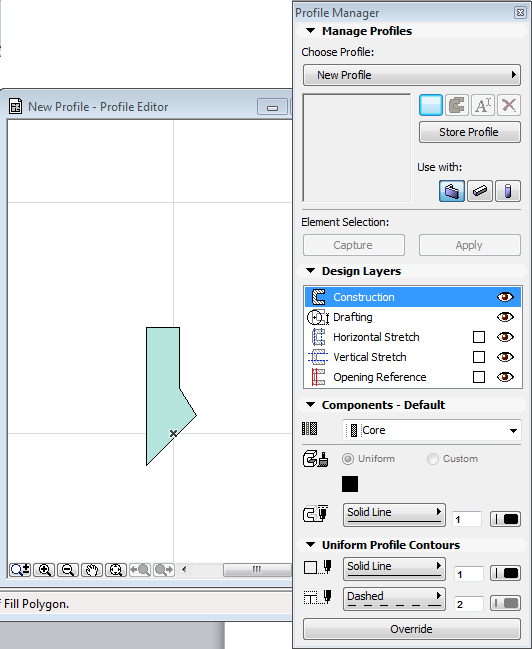
Task: Select the Uniform radio button
Action: [348, 459]
